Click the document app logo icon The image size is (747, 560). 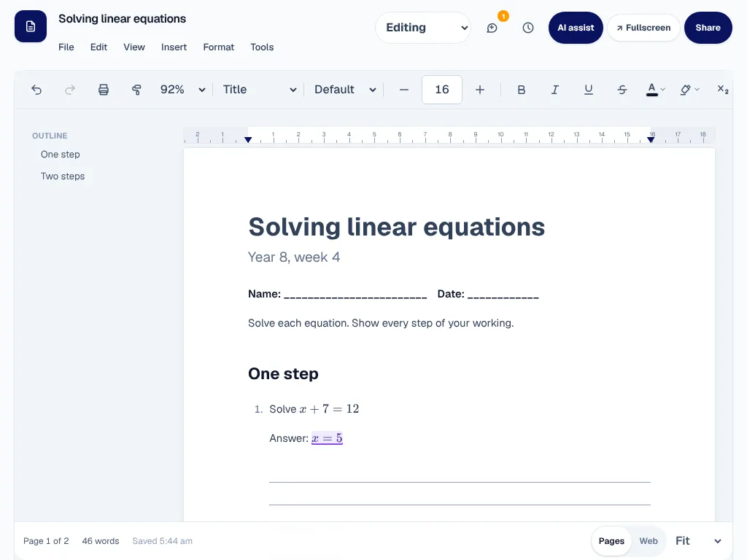(x=31, y=26)
